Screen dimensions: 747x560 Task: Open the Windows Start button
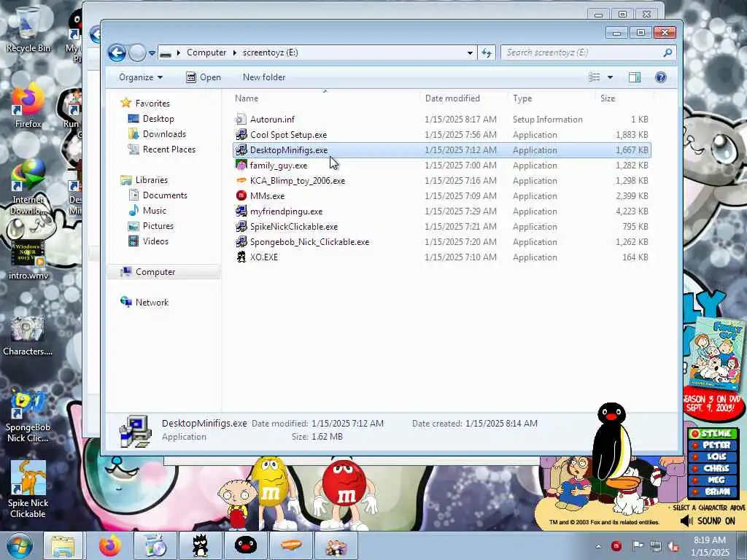tap(20, 545)
